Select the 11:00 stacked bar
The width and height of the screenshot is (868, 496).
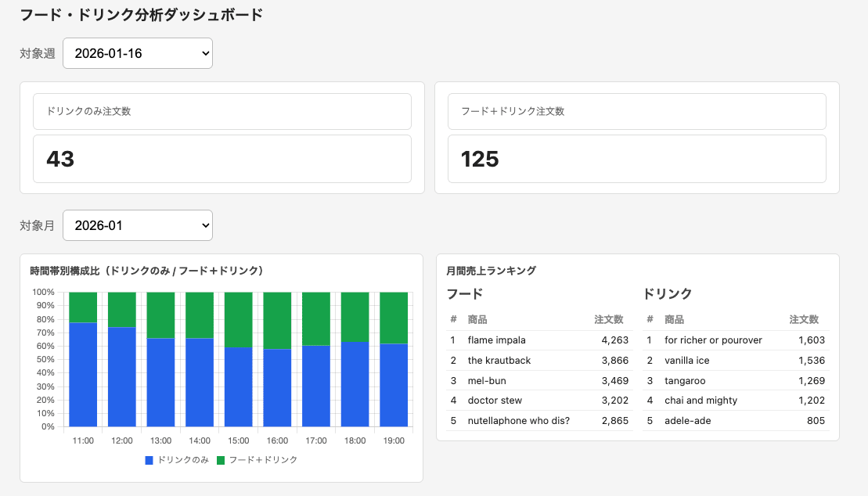(82, 360)
